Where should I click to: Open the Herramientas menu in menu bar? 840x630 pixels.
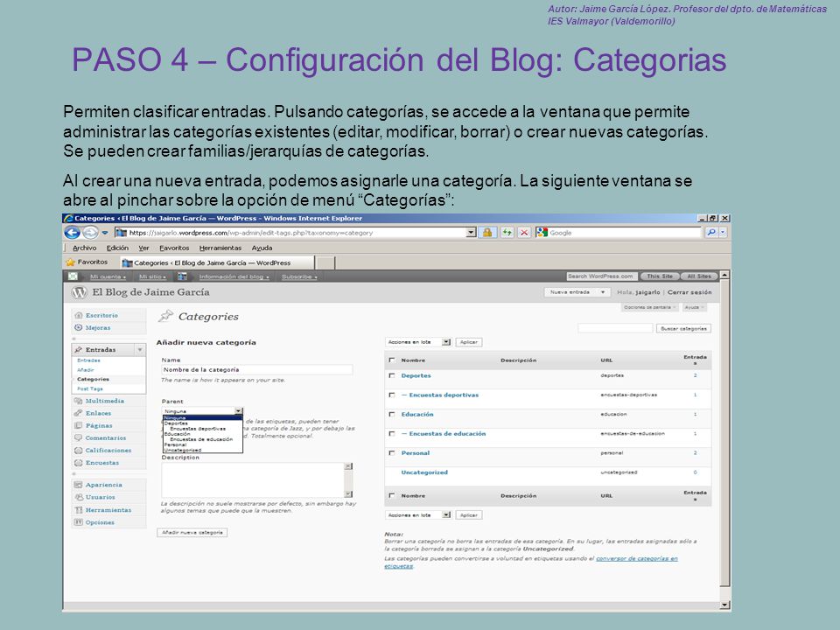click(220, 248)
